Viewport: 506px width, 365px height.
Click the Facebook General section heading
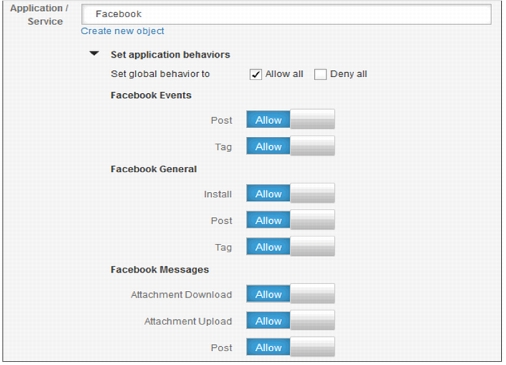[154, 169]
